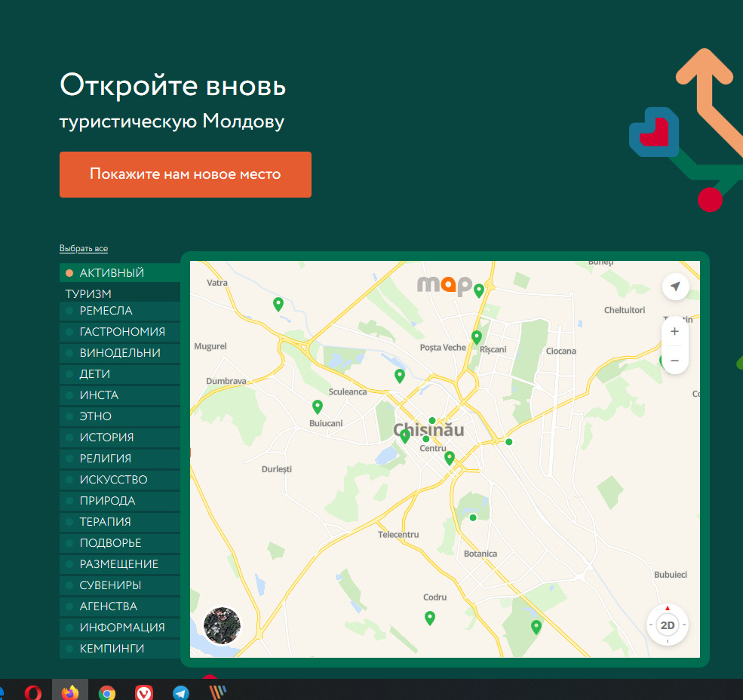The height and width of the screenshot is (700, 743).
Task: Click the 'Cheltuitori' label on the map
Action: click(x=624, y=310)
